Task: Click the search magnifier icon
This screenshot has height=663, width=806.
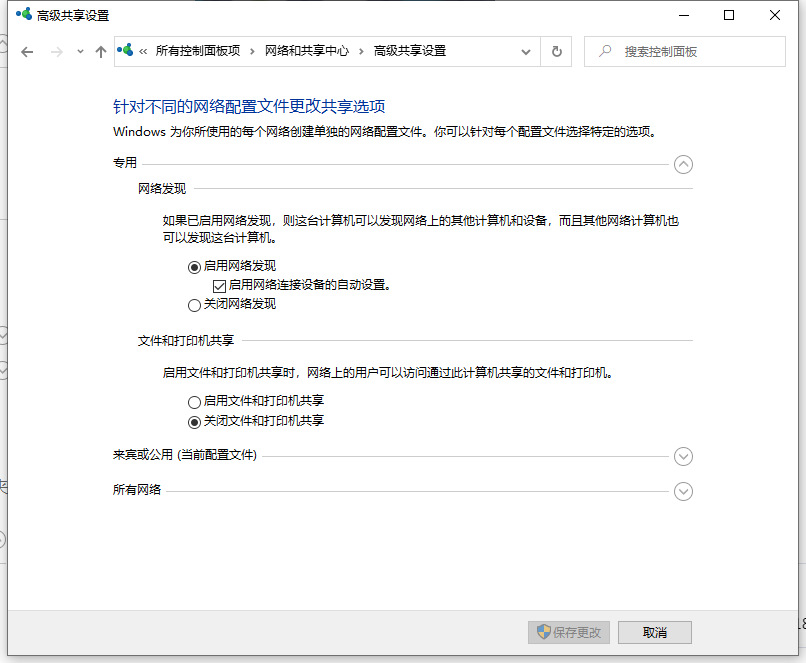Action: [604, 51]
